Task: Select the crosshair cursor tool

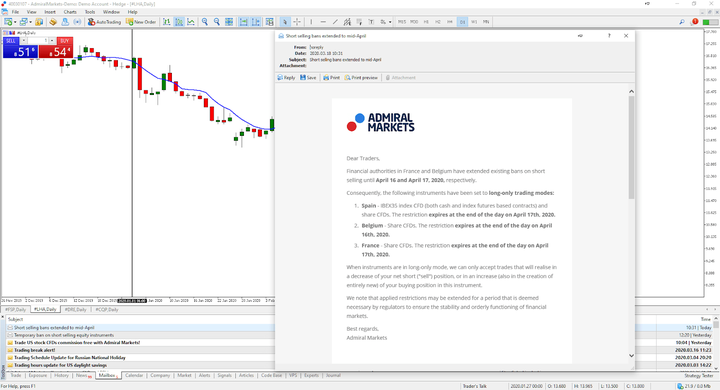Action: [297, 22]
